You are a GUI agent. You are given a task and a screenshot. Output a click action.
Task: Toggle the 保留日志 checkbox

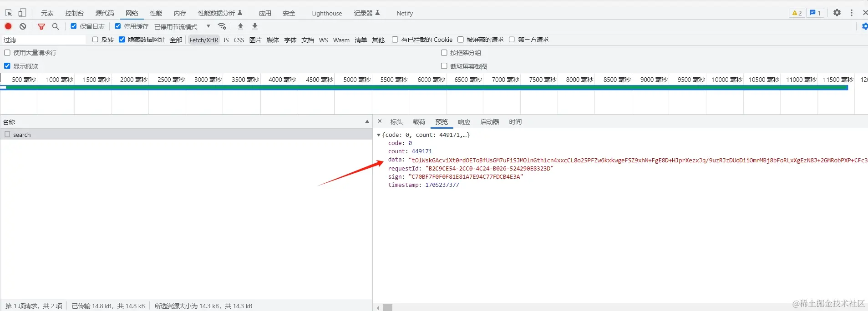(x=73, y=26)
